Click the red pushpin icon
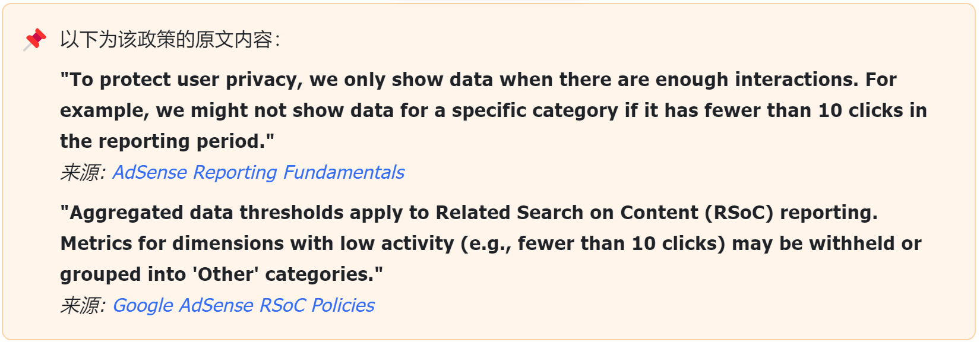The height and width of the screenshot is (345, 980). pos(35,39)
